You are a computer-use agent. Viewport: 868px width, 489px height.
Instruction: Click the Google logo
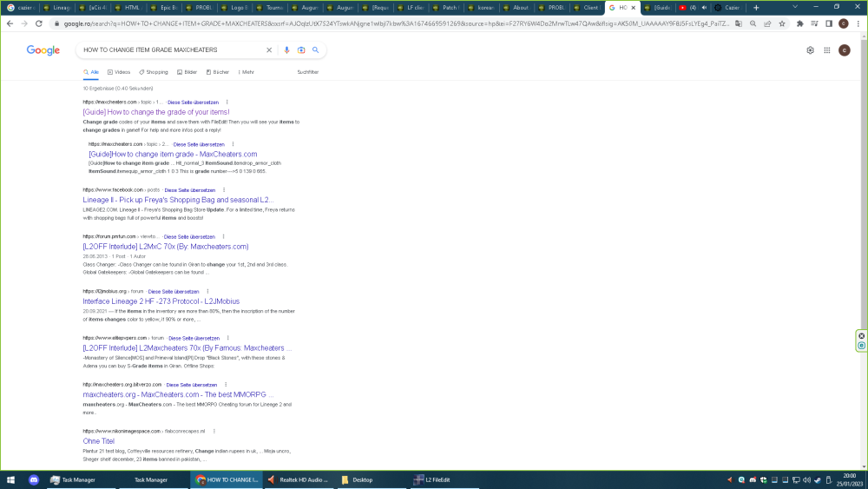(x=43, y=50)
